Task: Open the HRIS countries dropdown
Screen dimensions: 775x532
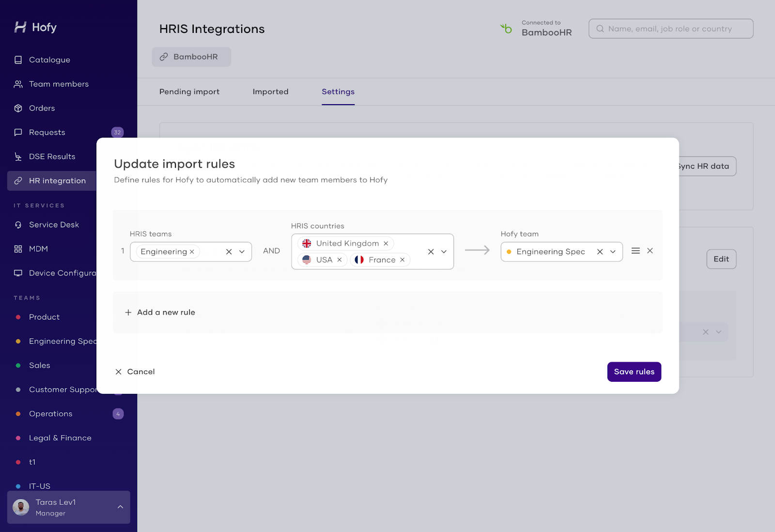Action: point(443,251)
